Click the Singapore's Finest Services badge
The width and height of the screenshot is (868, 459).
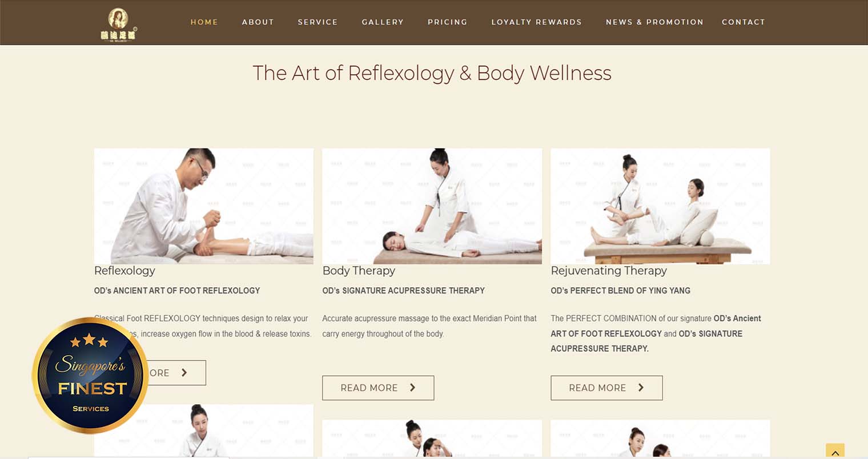pyautogui.click(x=90, y=376)
